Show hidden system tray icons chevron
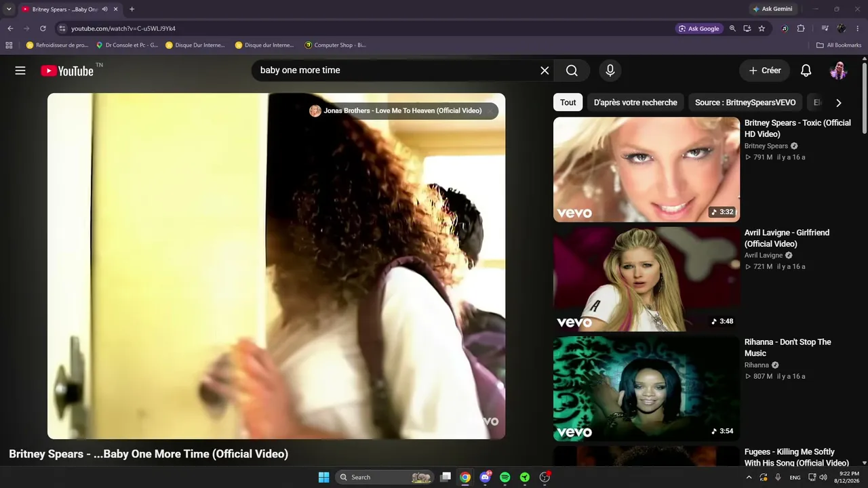Screen dimensions: 868x488 pyautogui.click(x=749, y=477)
